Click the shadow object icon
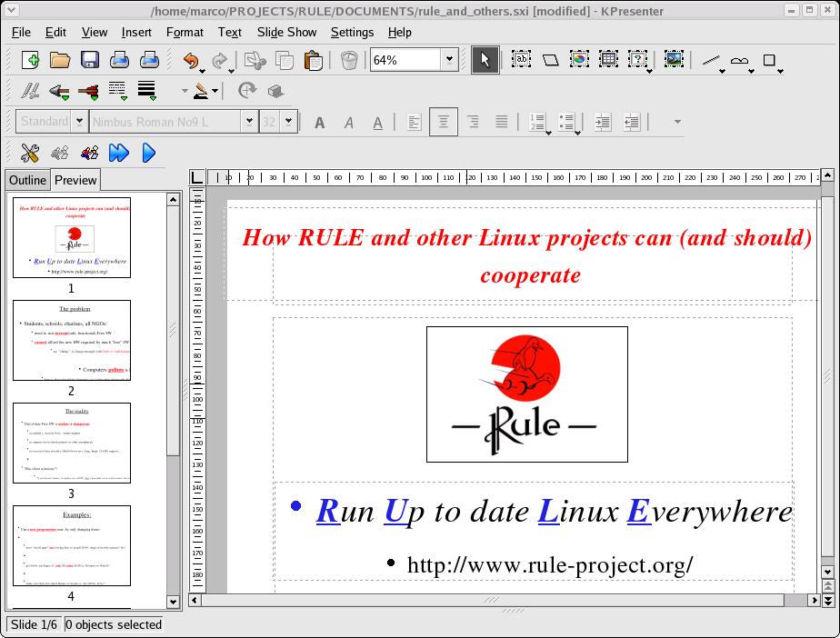Viewport: 840px width, 638px height. pos(275,91)
